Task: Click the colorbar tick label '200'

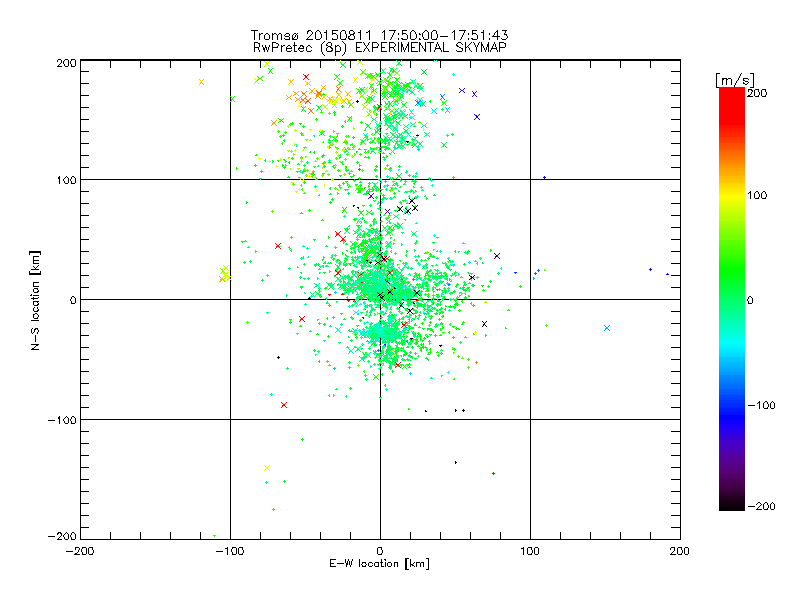Action: click(x=757, y=93)
